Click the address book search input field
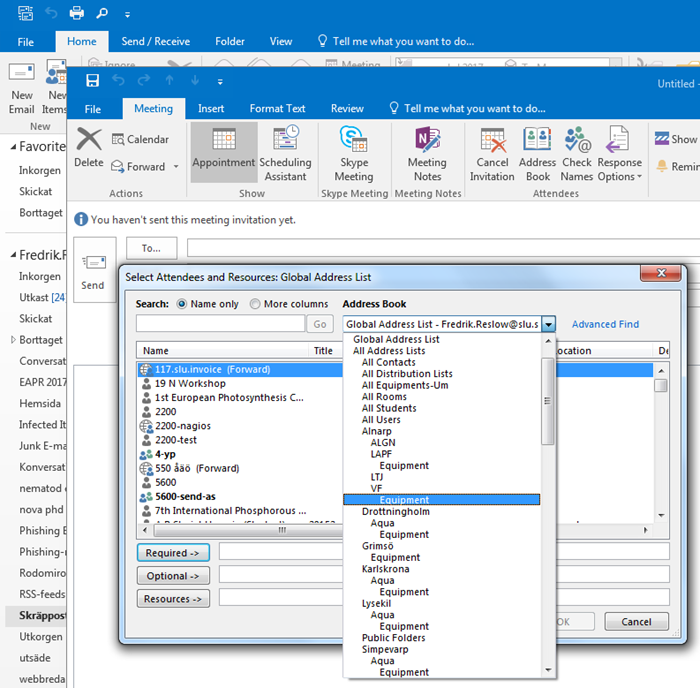 221,323
